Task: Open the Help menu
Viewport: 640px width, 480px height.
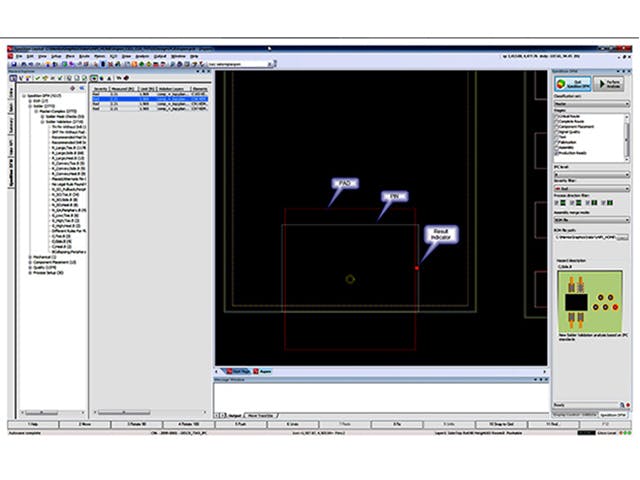Action: coord(194,56)
